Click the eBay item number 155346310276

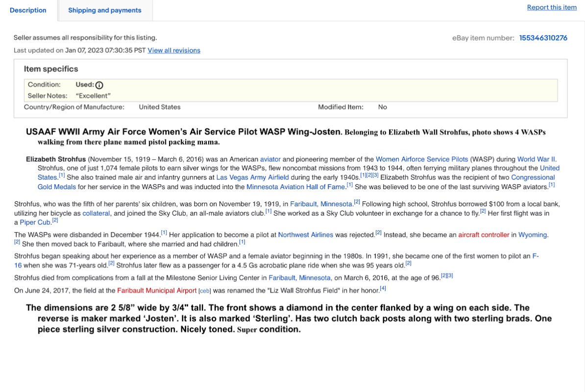coord(543,38)
